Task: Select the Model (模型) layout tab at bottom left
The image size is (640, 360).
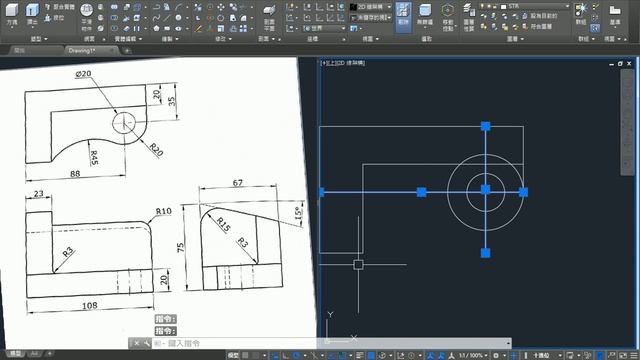Action: pyautogui.click(x=16, y=353)
